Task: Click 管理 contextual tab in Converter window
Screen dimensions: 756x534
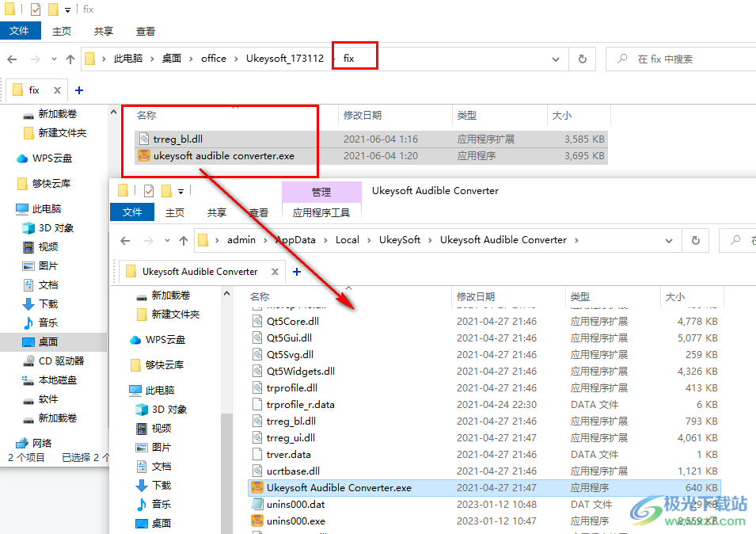Action: click(x=321, y=192)
